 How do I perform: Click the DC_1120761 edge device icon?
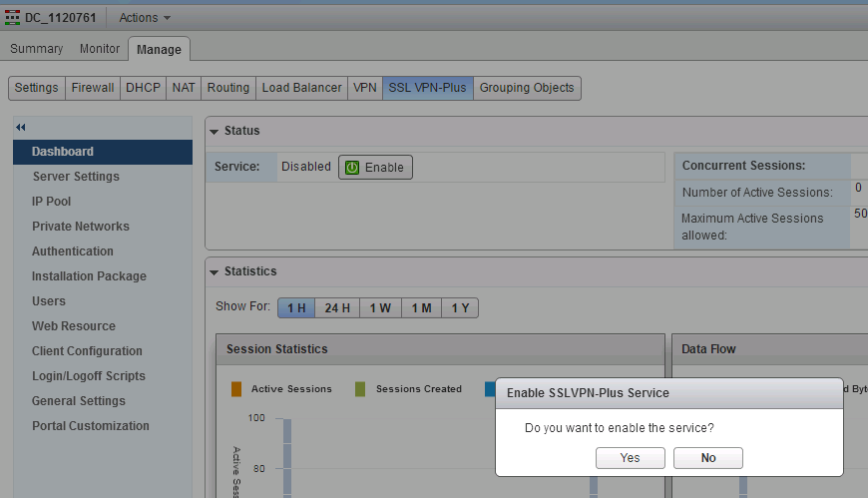[x=12, y=18]
